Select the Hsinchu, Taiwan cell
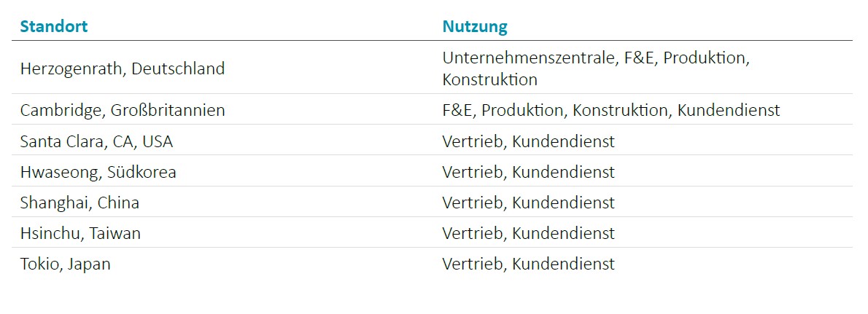868x314 pixels. (x=81, y=233)
